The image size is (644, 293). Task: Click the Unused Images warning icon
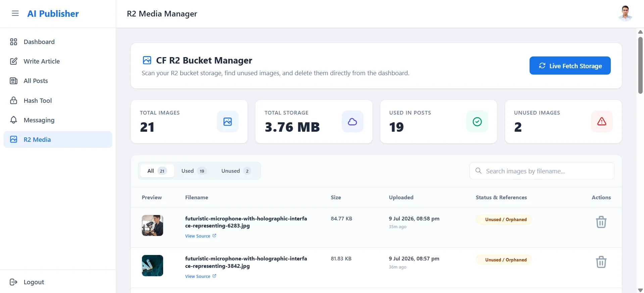coord(602,122)
